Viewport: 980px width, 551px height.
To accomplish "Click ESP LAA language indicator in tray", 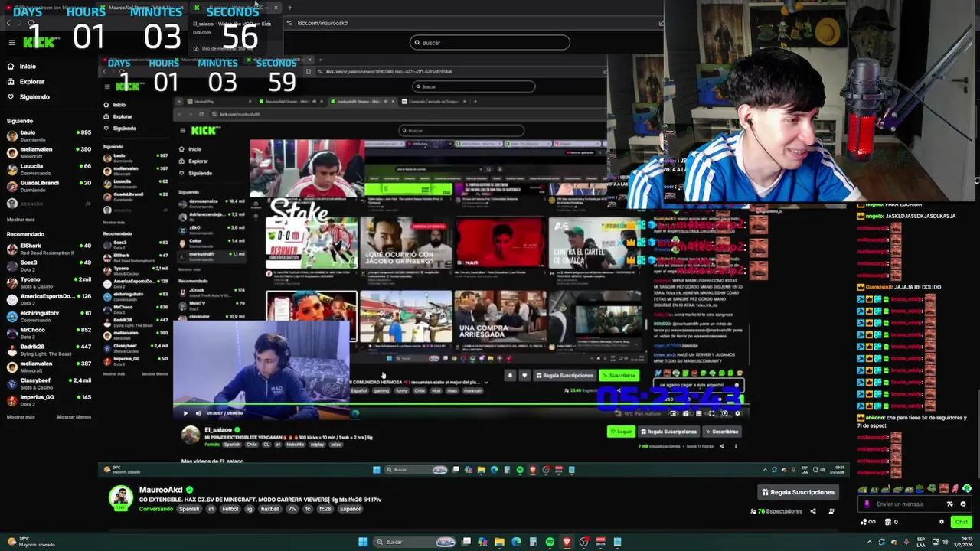I will (x=920, y=542).
